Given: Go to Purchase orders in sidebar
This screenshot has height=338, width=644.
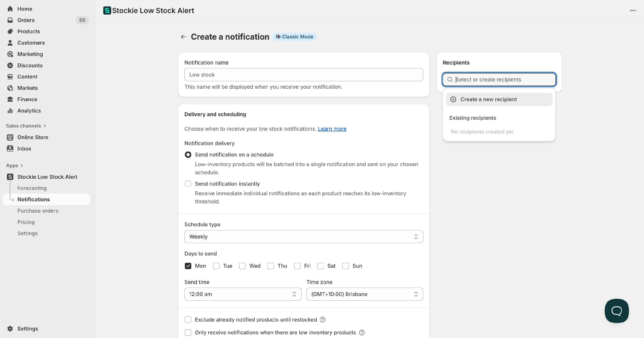Looking at the screenshot, I should [38, 211].
